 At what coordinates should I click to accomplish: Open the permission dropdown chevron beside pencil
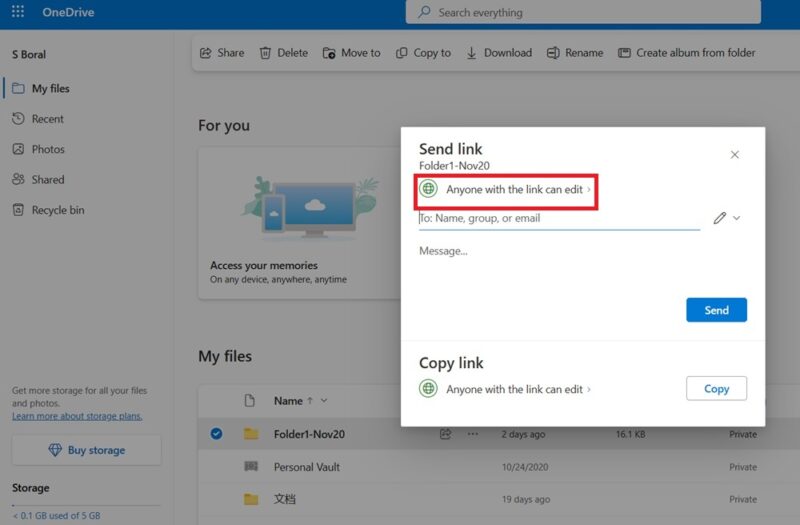click(737, 218)
